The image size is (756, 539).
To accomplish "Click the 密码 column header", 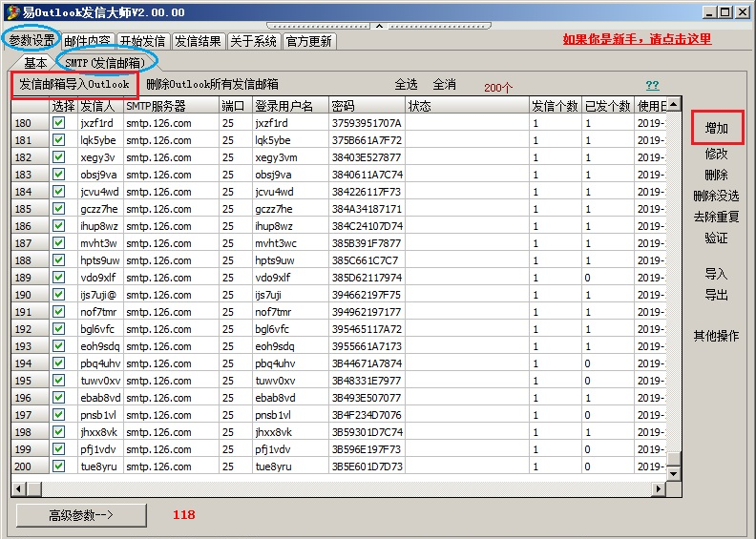I will click(367, 106).
